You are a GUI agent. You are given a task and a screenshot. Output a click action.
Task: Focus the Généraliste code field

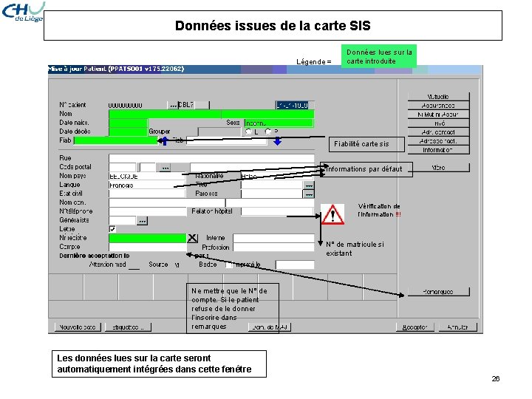123,220
